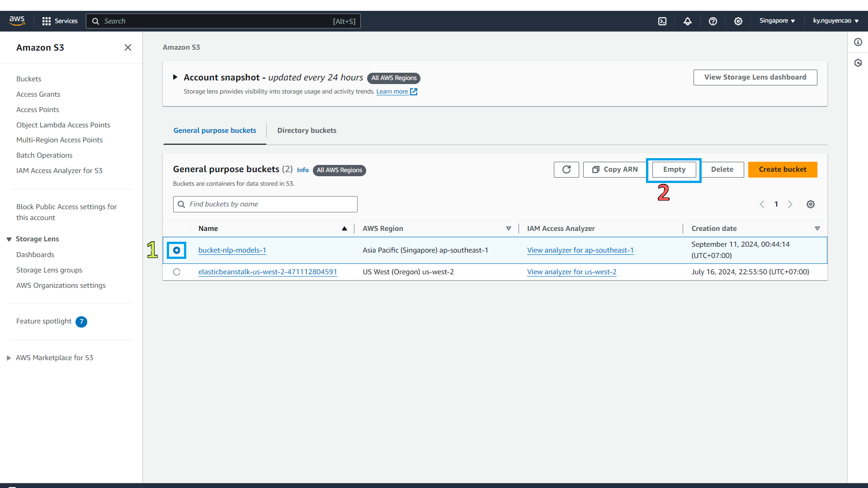The image size is (868, 488).
Task: Expand AWS Marketplace for S3
Action: (9, 358)
